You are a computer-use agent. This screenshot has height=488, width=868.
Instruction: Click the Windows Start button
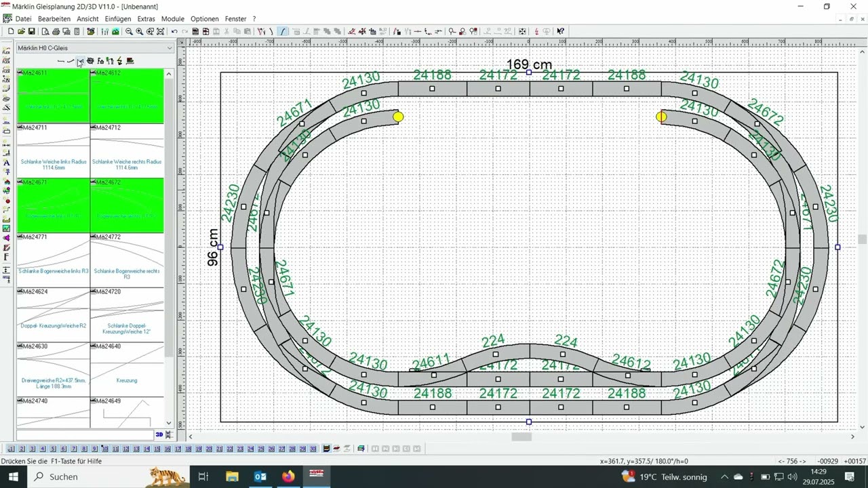(14, 476)
